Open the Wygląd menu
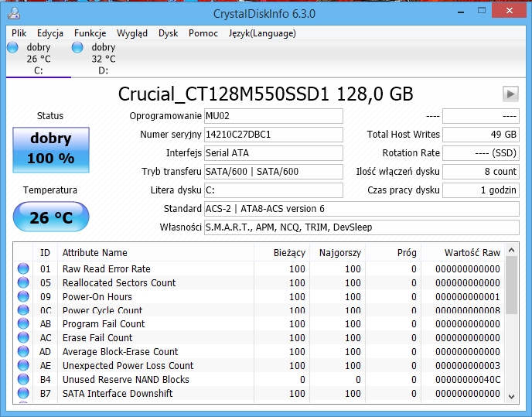Screen dimensions: 532x417 tap(132, 33)
